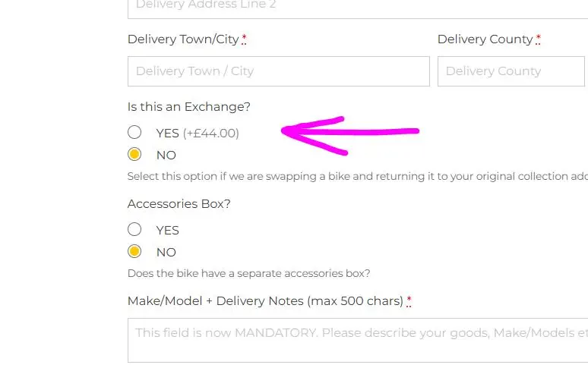The height and width of the screenshot is (368, 588).
Task: Click into the Delivery County input box
Action: [511, 71]
